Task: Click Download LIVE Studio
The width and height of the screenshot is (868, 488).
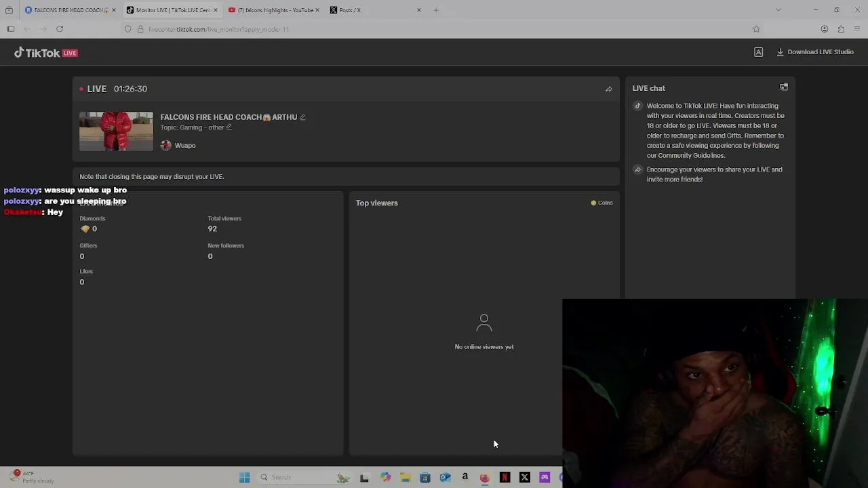Action: (815, 52)
